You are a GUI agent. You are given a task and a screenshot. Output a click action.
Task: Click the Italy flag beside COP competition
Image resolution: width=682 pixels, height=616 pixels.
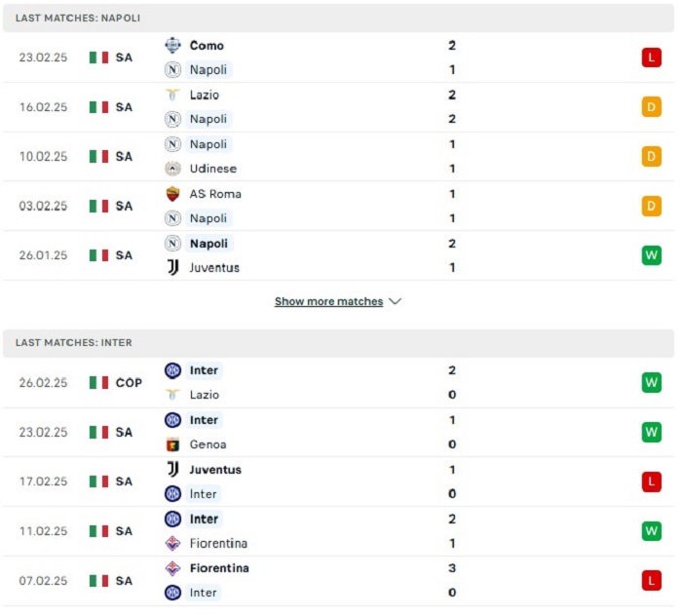98,383
